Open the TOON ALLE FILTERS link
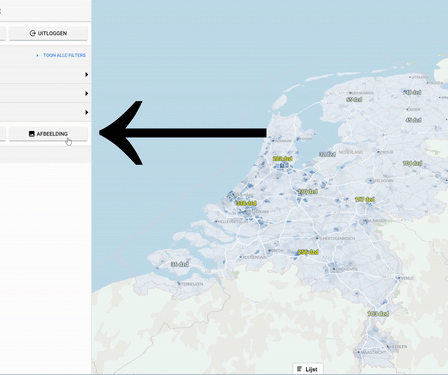The height and width of the screenshot is (375, 448). click(x=64, y=55)
